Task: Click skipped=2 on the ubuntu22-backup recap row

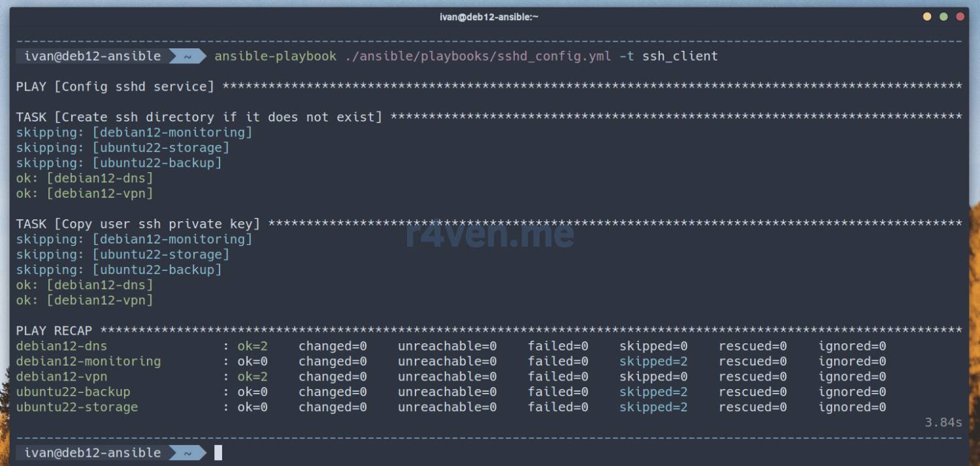Action: click(653, 392)
